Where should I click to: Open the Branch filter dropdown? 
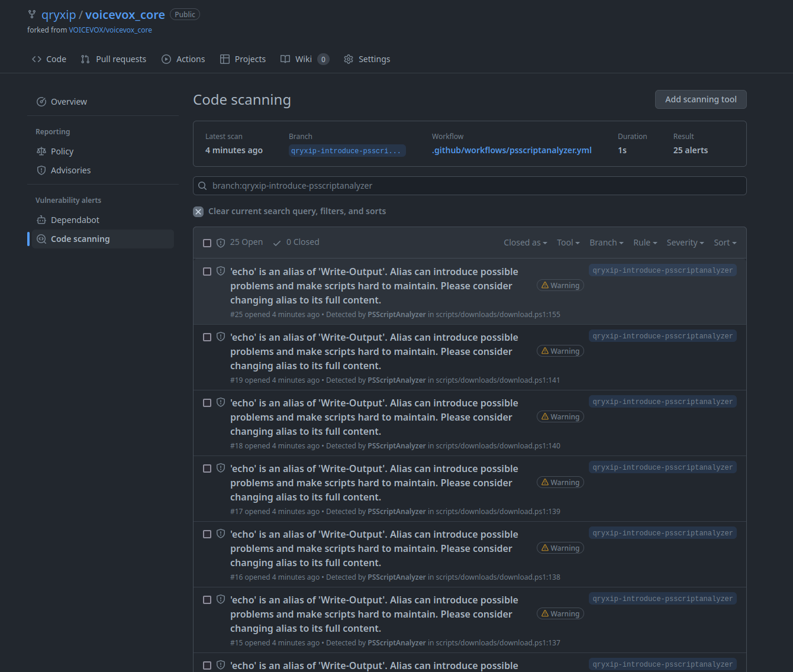606,243
